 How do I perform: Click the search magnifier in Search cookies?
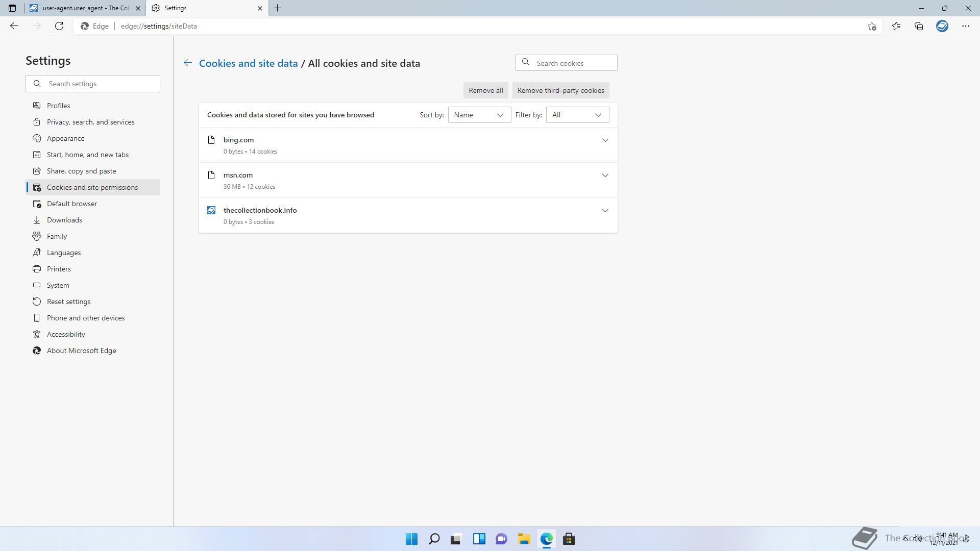526,62
